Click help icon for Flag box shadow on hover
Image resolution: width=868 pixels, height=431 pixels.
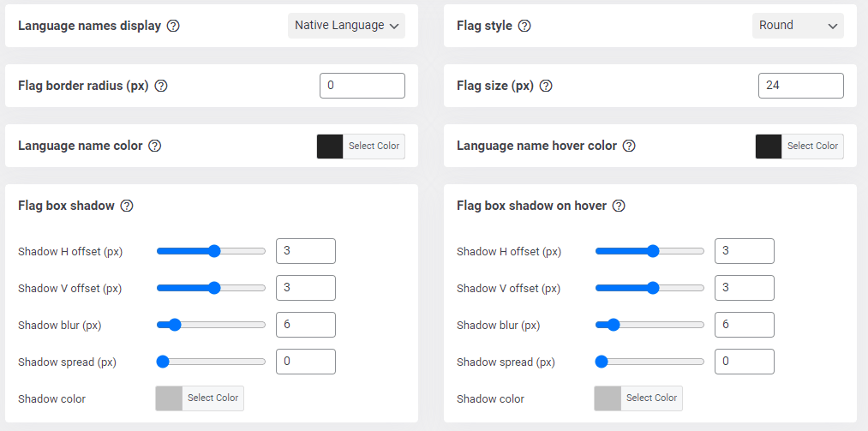pos(619,206)
